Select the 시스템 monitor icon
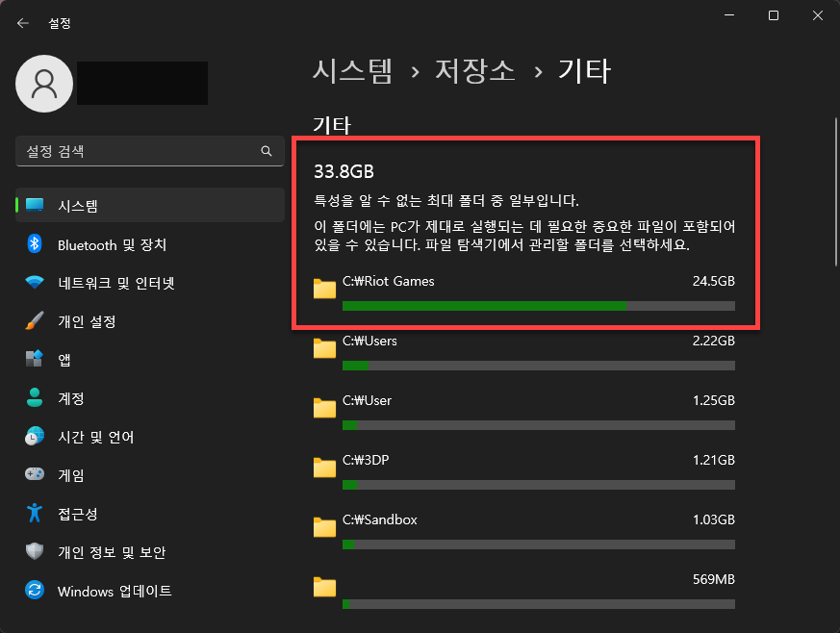The height and width of the screenshot is (633, 840). click(35, 205)
